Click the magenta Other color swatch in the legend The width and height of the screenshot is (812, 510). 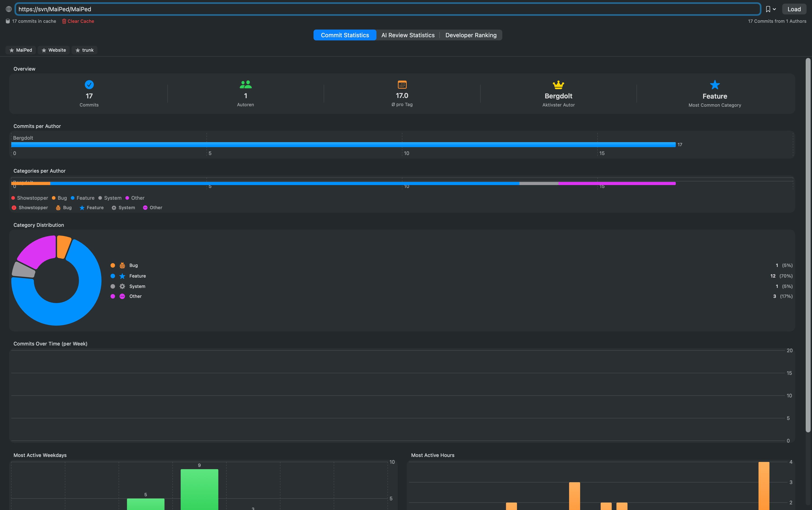tap(113, 296)
